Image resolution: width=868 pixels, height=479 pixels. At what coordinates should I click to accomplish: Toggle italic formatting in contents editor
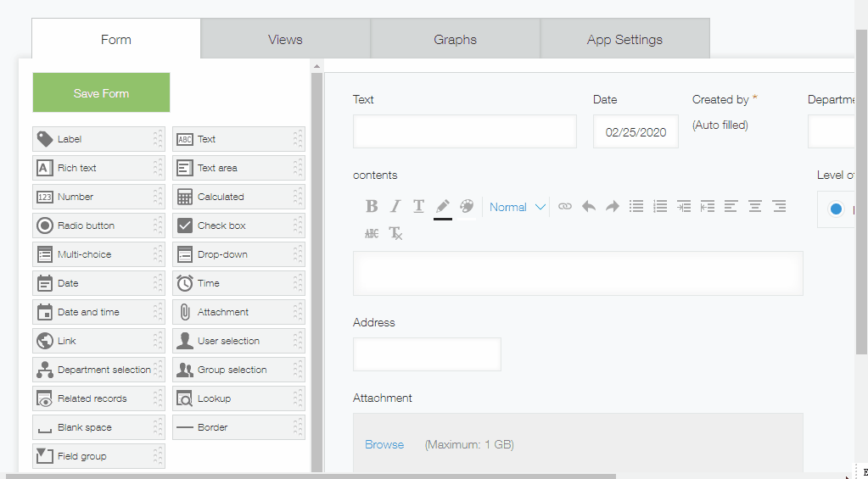click(x=395, y=207)
